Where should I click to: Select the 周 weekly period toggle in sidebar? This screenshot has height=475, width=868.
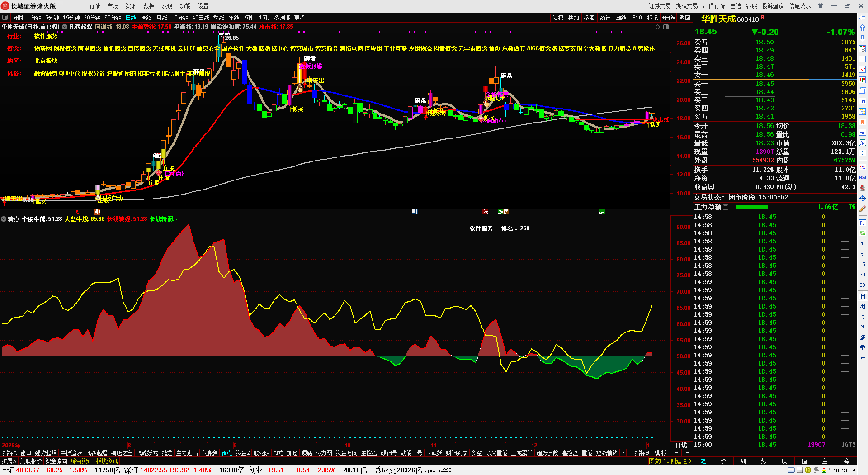pyautogui.click(x=863, y=306)
